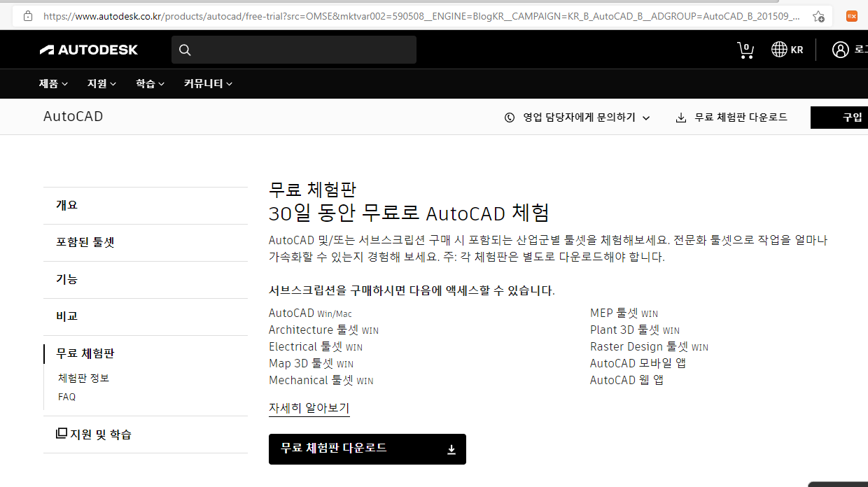Click the AutoCAD product title
868x487 pixels.
(x=73, y=117)
